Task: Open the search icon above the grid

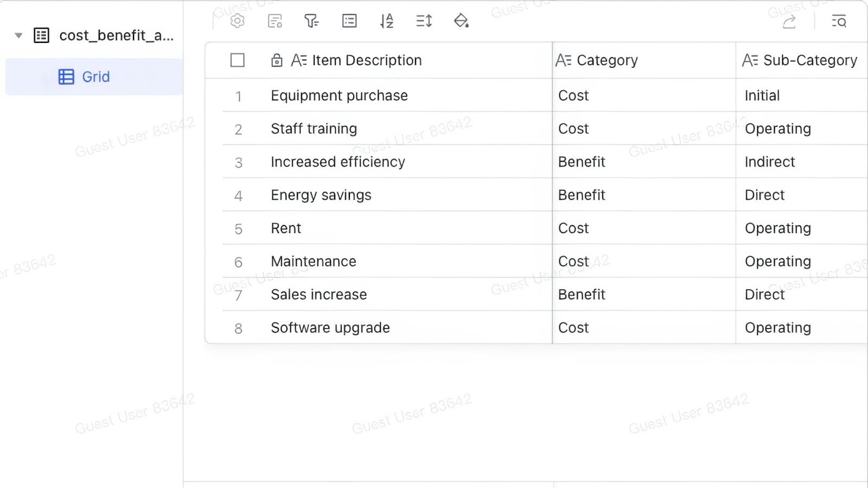Action: [839, 22]
